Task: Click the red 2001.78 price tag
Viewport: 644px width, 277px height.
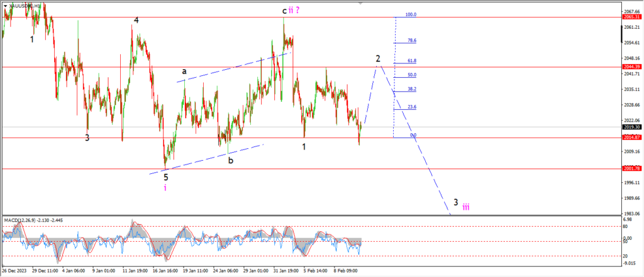Action: click(x=631, y=168)
